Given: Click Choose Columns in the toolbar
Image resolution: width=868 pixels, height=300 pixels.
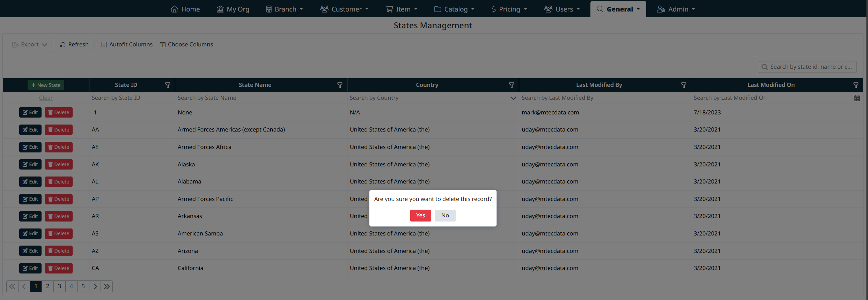Looking at the screenshot, I should (x=186, y=45).
